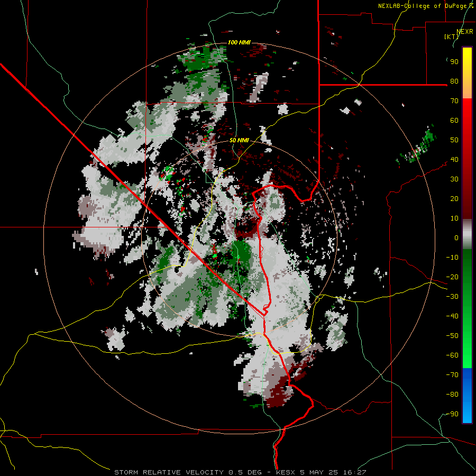Click the 40 value on the velocity scale
Viewport: 476px width, 476px height.
pos(454,160)
